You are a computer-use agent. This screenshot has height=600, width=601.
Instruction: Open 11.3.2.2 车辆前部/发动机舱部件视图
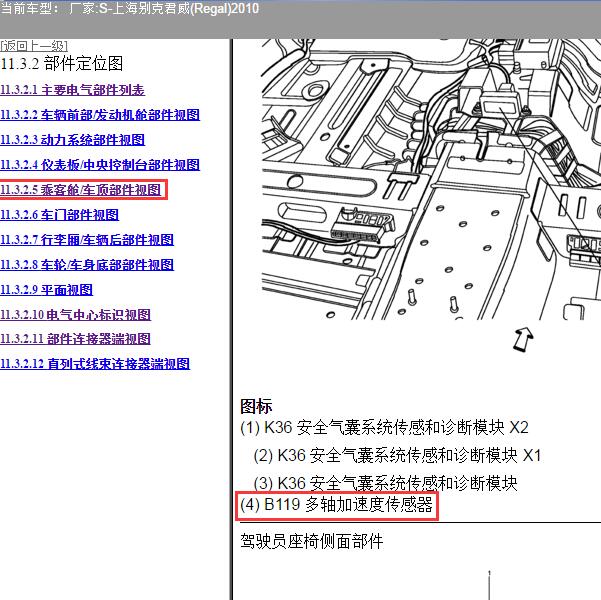coord(100,115)
